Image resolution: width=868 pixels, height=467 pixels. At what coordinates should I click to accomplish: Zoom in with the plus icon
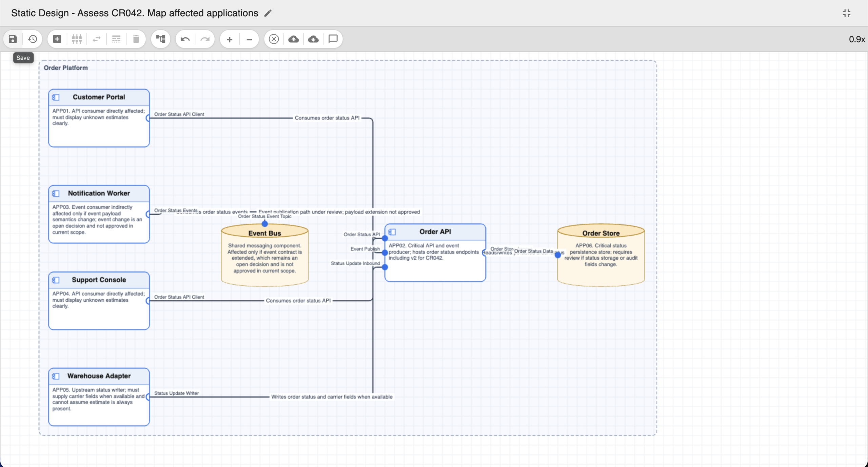[230, 39]
